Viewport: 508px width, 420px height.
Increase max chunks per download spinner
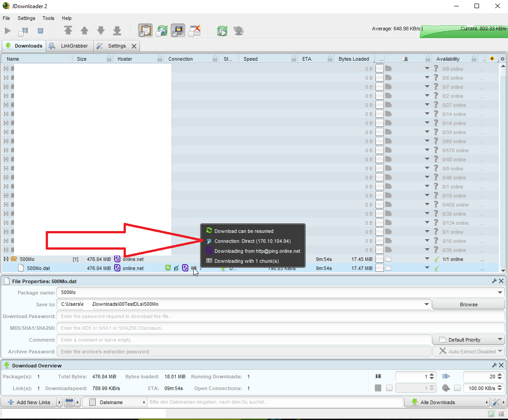(x=431, y=375)
